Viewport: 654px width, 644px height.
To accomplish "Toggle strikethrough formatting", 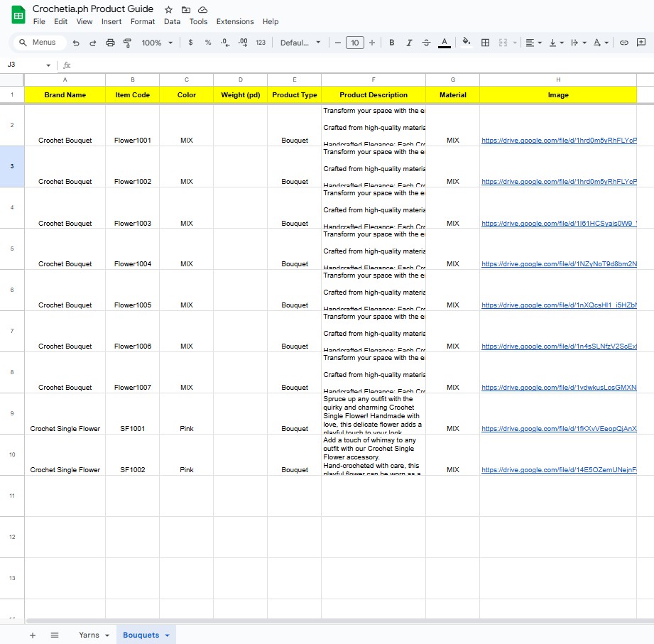I will pos(426,43).
